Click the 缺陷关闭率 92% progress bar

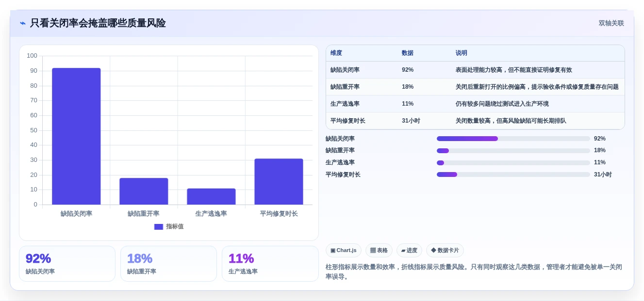[513, 139]
